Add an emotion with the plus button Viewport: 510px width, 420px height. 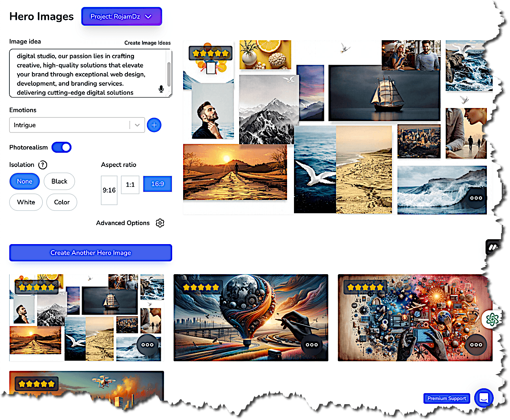(154, 125)
